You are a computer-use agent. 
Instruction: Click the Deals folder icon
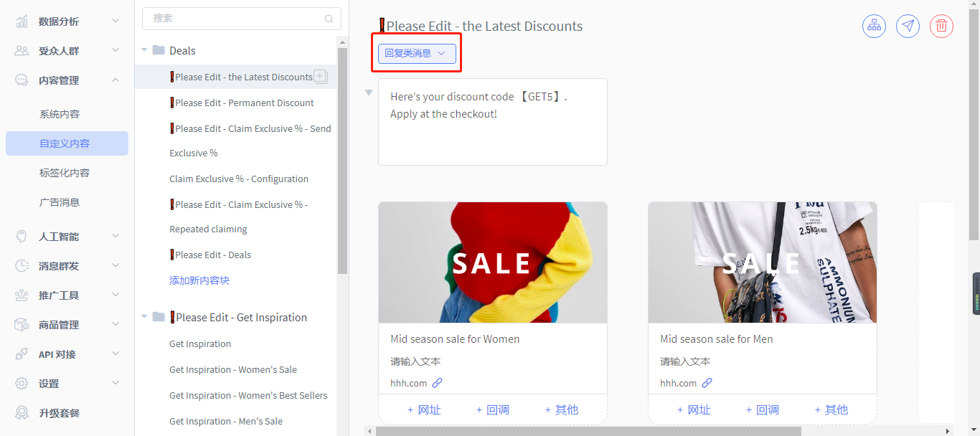pos(159,50)
